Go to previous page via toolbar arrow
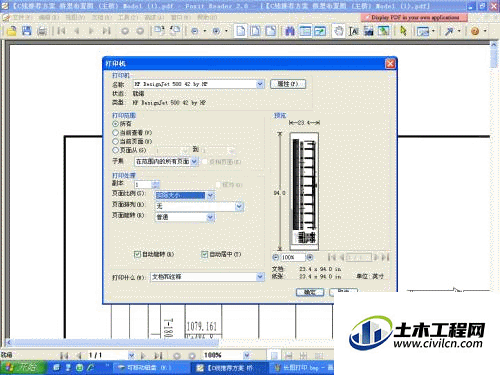 [77, 31]
